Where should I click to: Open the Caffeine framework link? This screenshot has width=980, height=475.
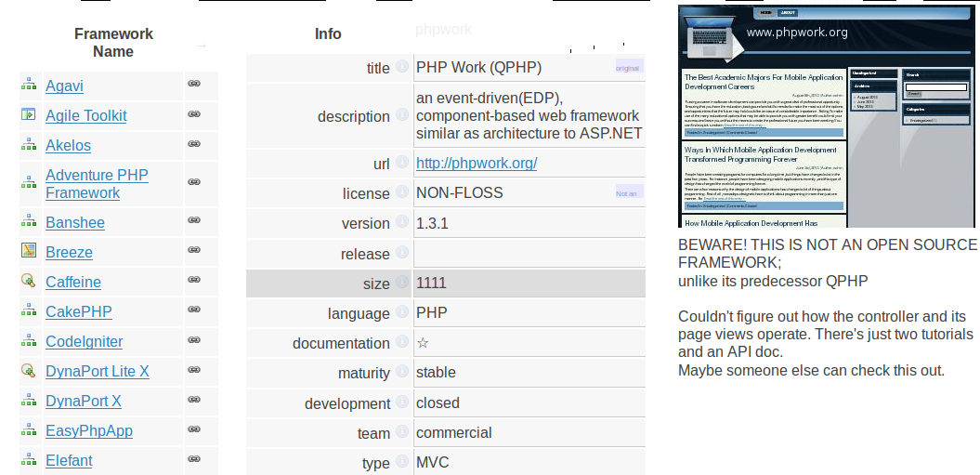pos(73,283)
